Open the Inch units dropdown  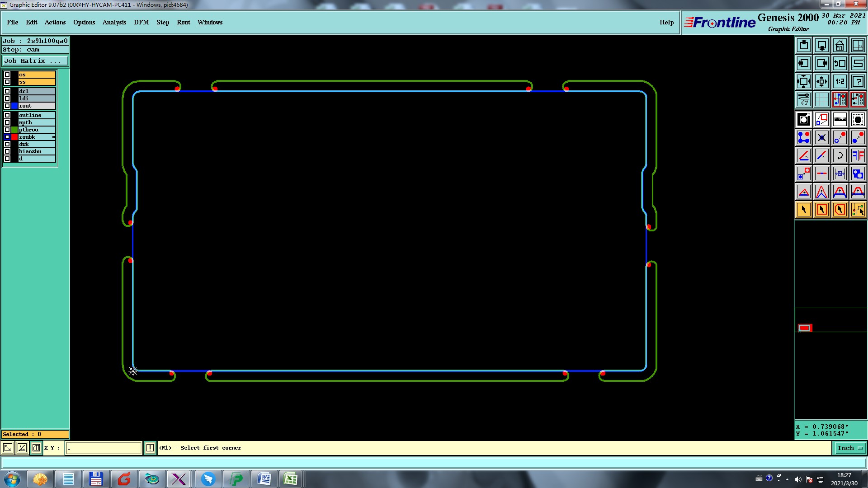[850, 448]
